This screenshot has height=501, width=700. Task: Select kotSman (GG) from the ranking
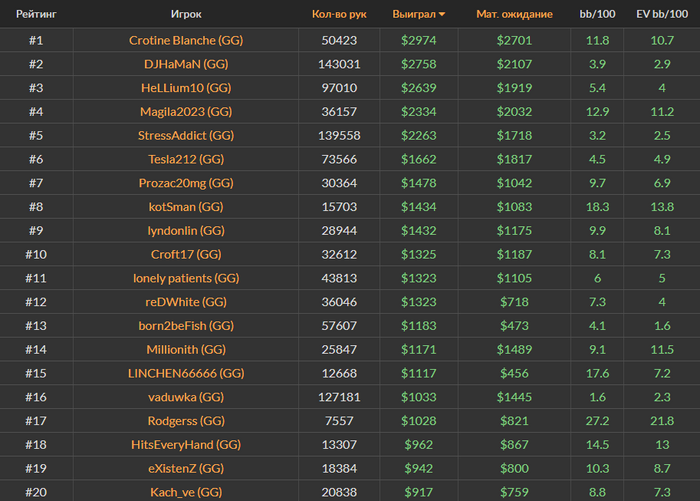pyautogui.click(x=186, y=207)
